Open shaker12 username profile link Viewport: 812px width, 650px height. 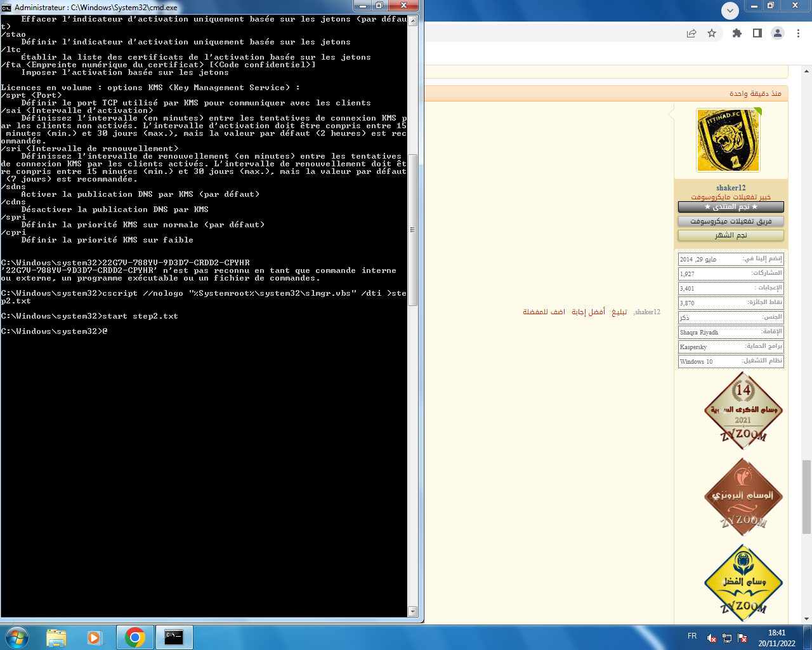pos(731,188)
